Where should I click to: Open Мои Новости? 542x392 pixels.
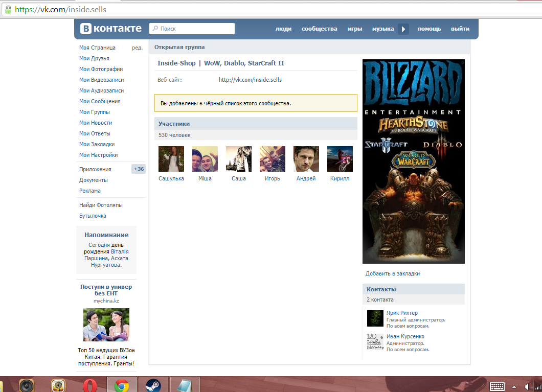[x=96, y=123]
